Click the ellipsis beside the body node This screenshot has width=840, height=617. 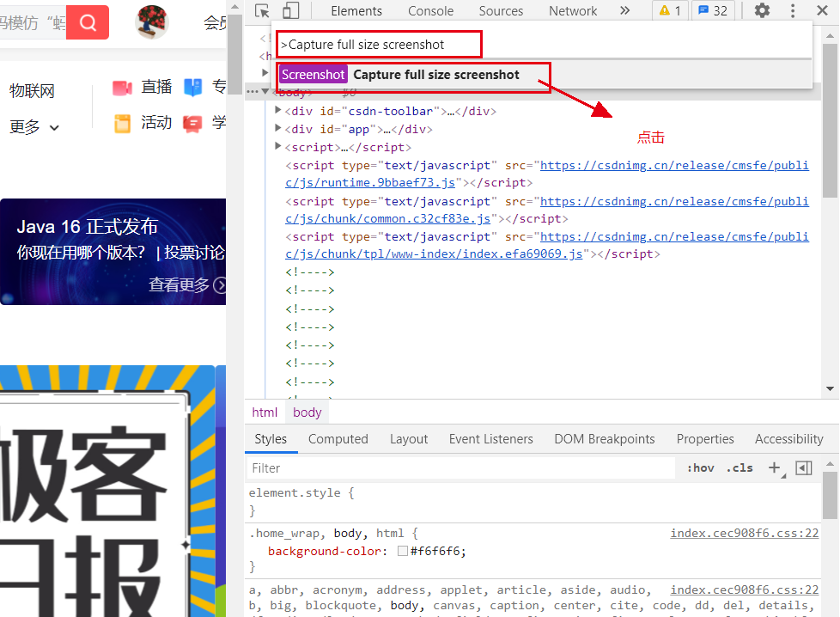click(253, 92)
